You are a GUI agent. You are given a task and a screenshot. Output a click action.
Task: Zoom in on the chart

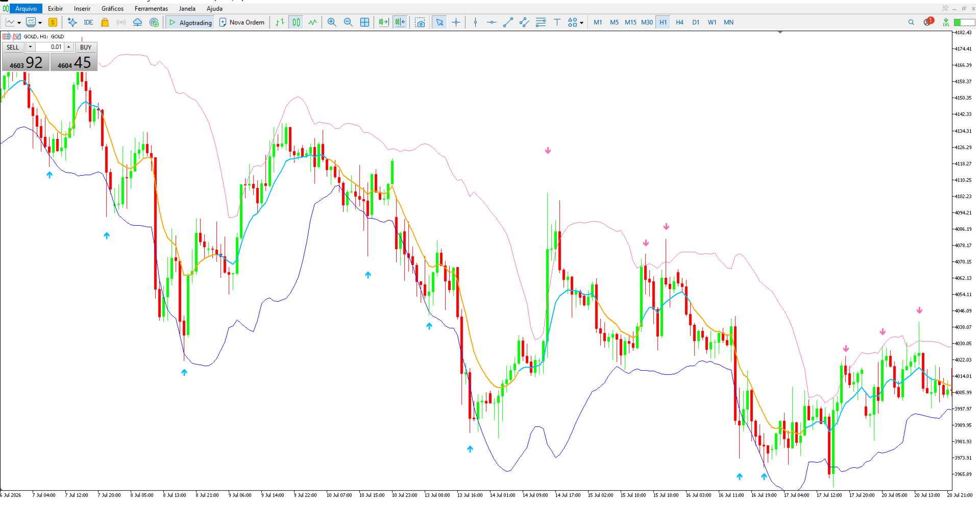click(332, 22)
